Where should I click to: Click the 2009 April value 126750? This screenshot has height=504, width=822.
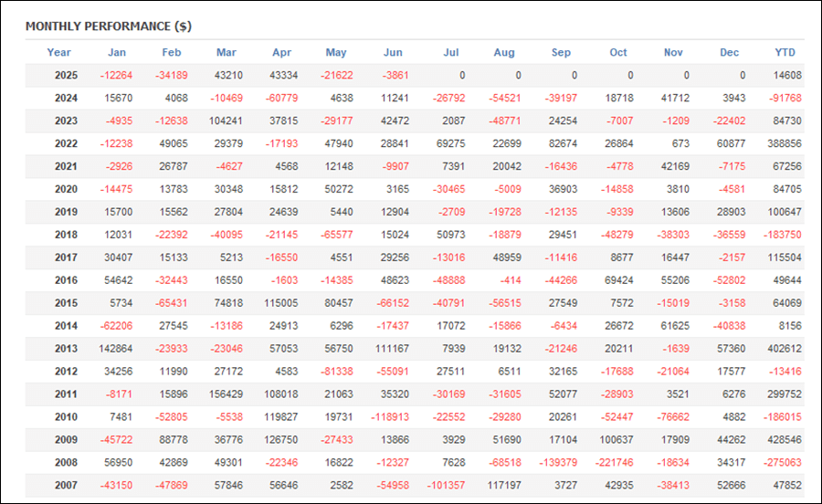pyautogui.click(x=281, y=440)
